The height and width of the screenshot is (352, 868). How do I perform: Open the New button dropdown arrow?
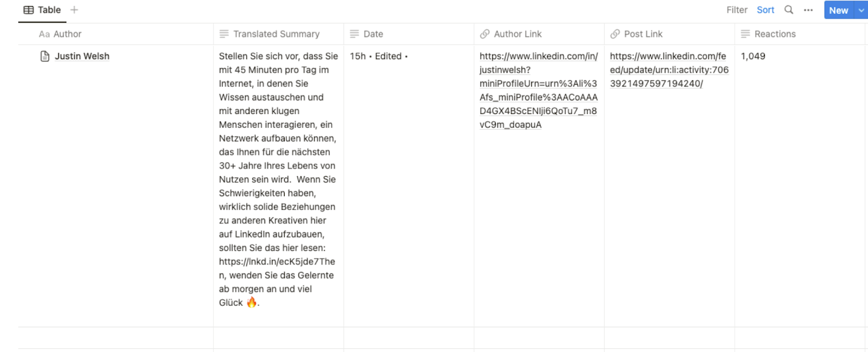[861, 10]
